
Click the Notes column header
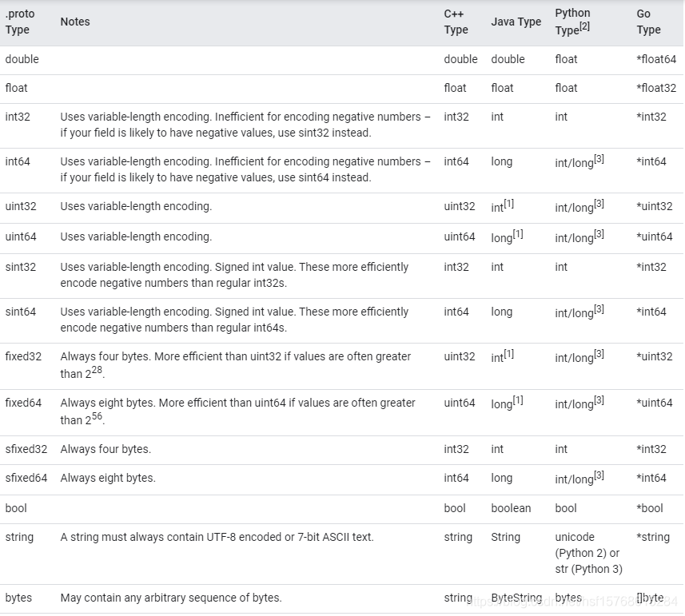(75, 22)
